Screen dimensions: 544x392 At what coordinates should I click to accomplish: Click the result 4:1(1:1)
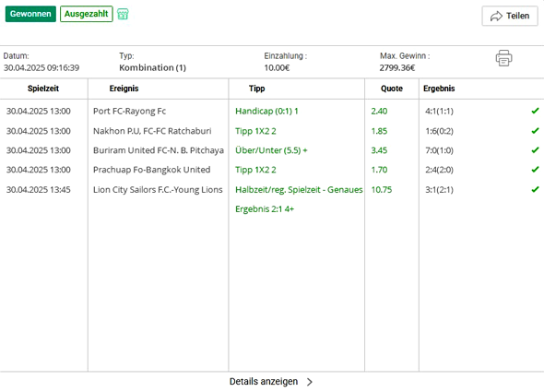439,111
